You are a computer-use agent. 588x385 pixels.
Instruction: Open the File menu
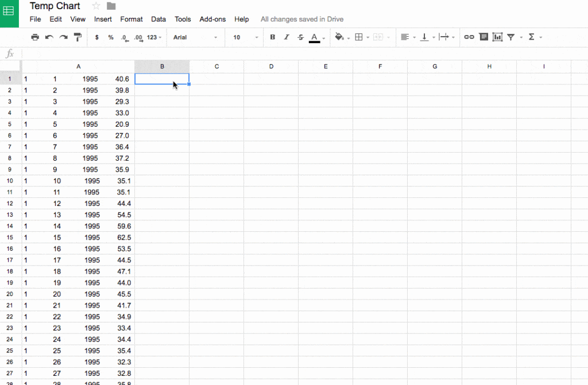35,19
